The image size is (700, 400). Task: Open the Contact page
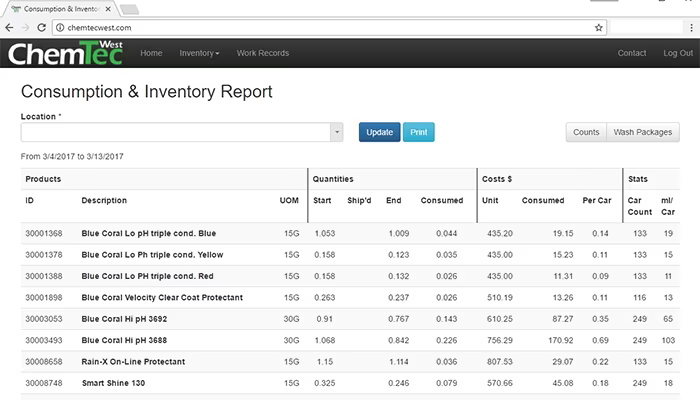point(632,53)
